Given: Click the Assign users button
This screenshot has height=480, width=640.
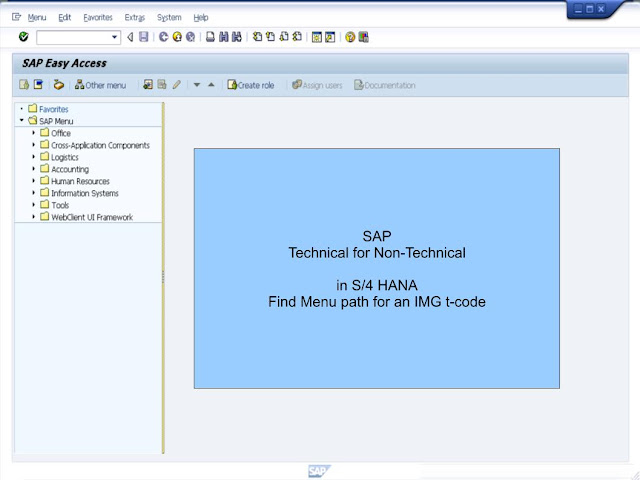Looking at the screenshot, I should coord(317,85).
